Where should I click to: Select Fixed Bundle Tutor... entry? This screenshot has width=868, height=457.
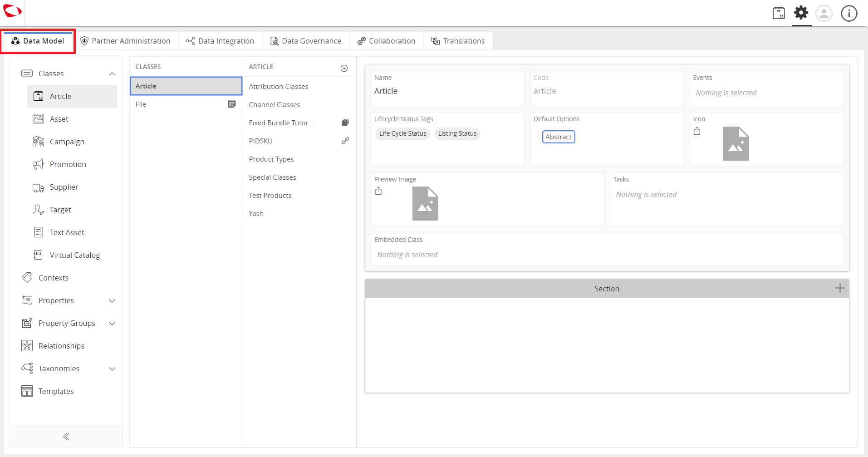tap(299, 123)
